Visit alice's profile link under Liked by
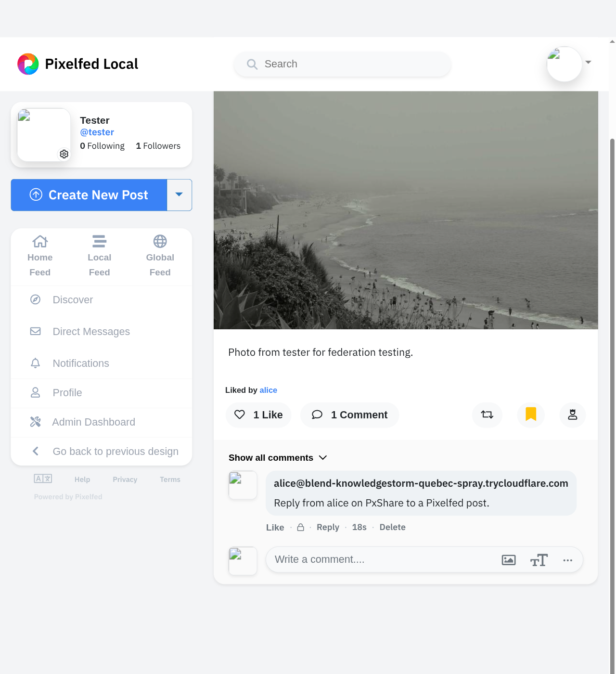This screenshot has height=674, width=616. pyautogui.click(x=268, y=390)
